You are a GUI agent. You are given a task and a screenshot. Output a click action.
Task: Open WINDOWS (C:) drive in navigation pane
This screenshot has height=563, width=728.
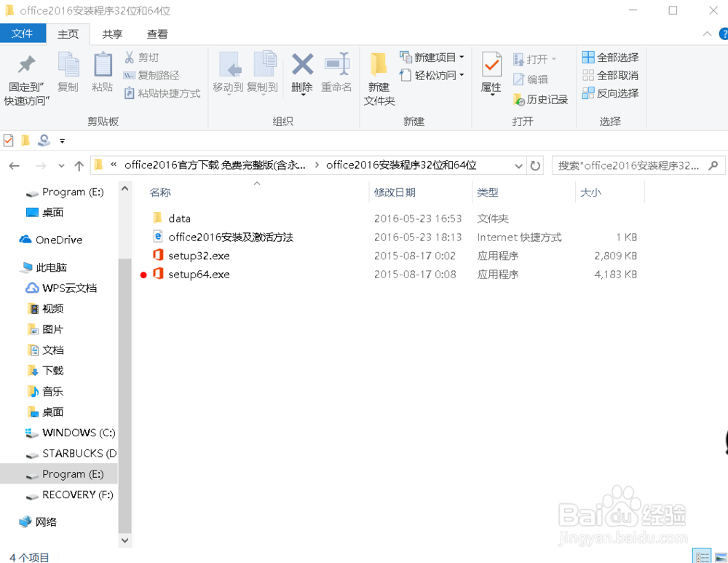[x=79, y=433]
